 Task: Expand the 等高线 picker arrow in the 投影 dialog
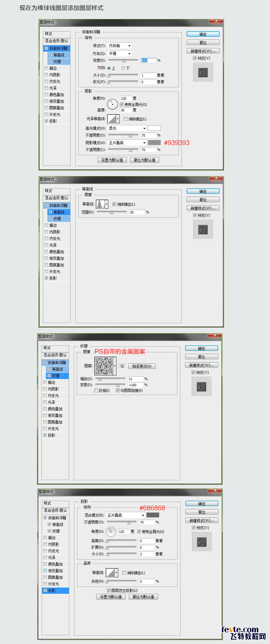(x=116, y=573)
